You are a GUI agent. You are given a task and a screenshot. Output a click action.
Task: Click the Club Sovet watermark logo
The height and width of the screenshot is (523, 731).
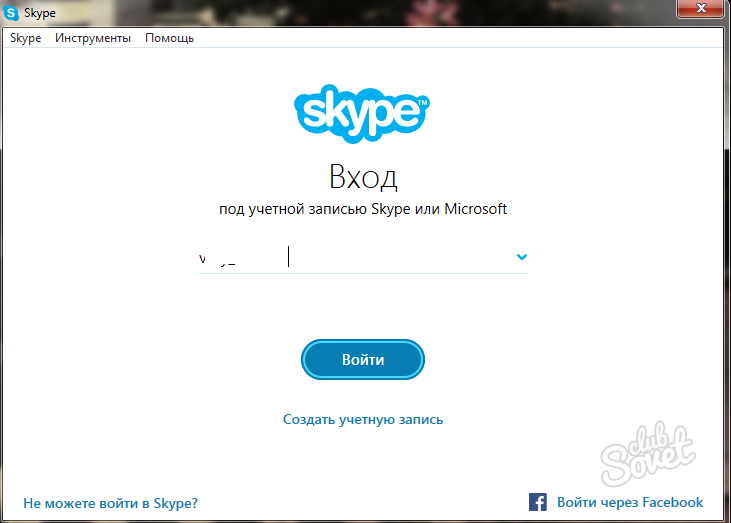(648, 453)
